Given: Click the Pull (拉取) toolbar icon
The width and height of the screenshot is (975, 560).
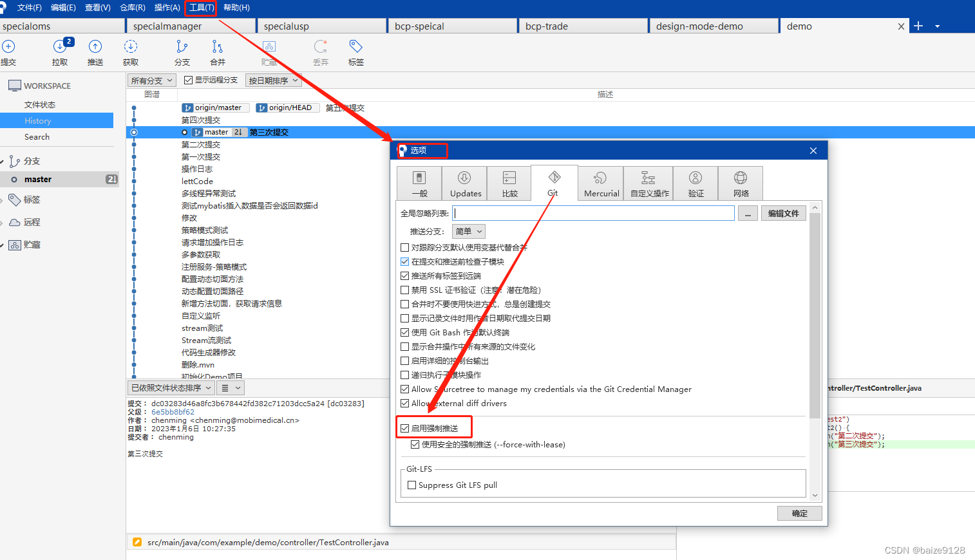Looking at the screenshot, I should pos(60,46).
